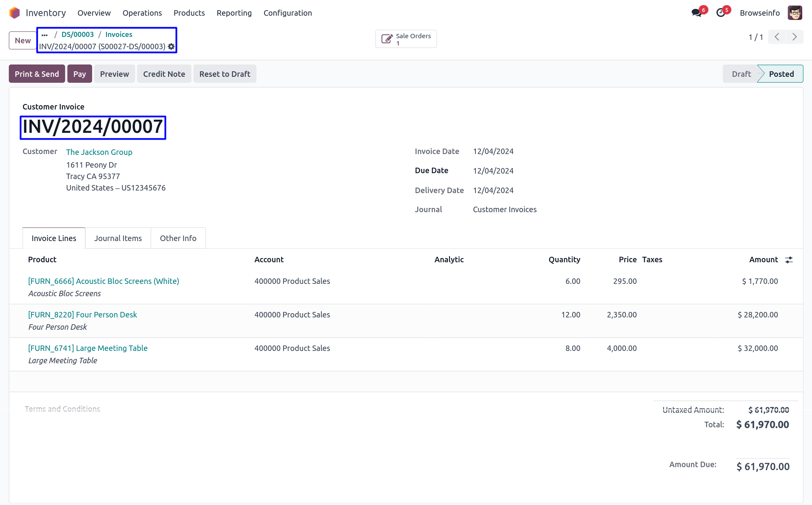Click the Inventory app logo icon
The width and height of the screenshot is (812, 505).
(x=14, y=13)
